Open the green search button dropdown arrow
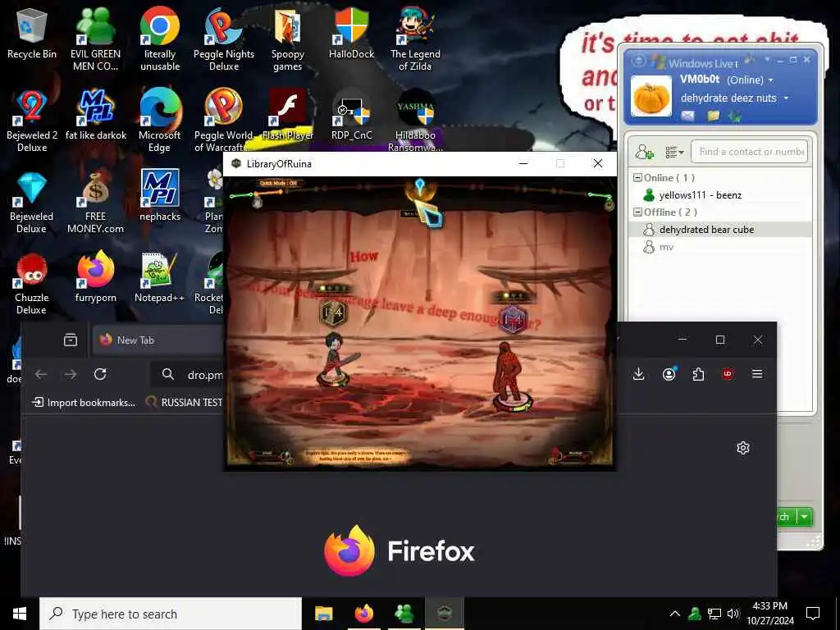840x630 pixels. pos(805,517)
